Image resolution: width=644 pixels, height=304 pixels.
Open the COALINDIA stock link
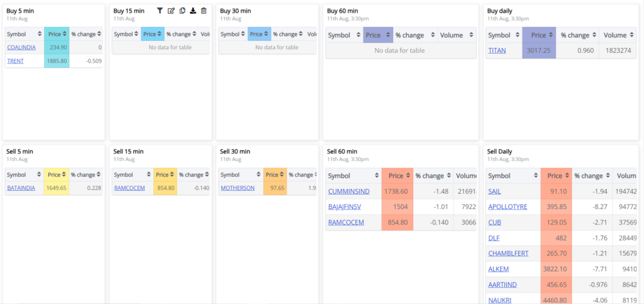[x=22, y=47]
